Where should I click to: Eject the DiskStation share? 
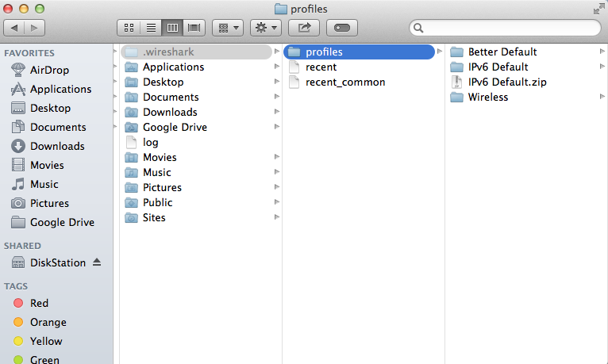click(97, 262)
